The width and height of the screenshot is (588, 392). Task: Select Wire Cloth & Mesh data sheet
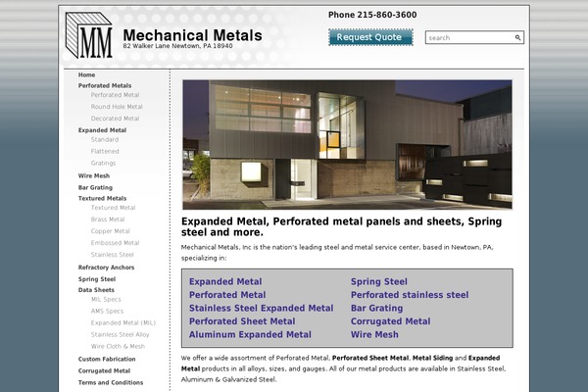pos(118,346)
